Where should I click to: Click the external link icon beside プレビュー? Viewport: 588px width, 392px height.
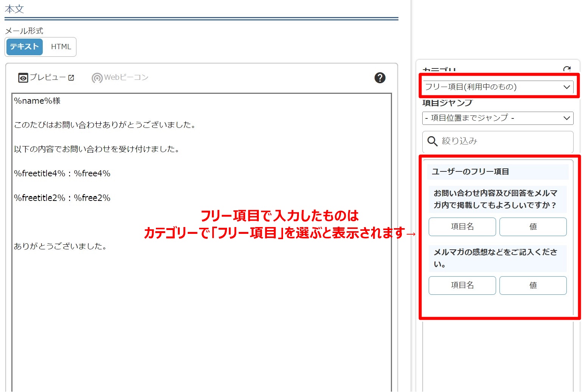(x=71, y=78)
